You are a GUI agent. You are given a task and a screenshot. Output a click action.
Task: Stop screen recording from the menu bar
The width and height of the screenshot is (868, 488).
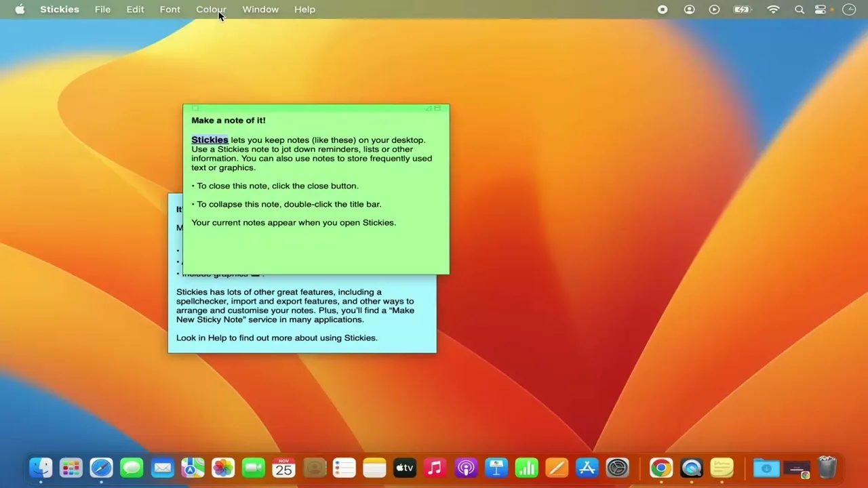point(663,9)
